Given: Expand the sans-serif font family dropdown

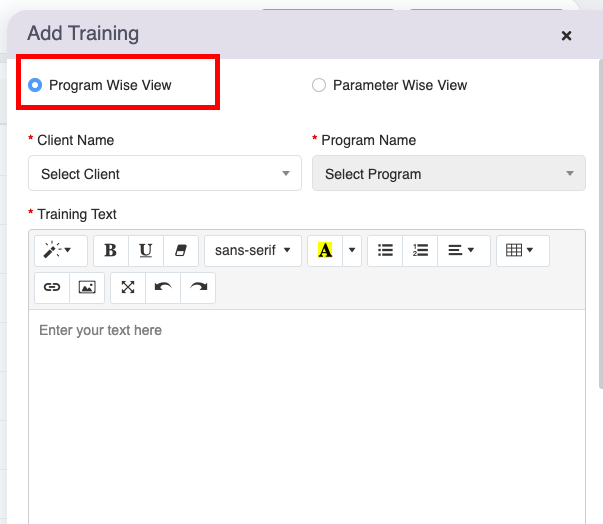Looking at the screenshot, I should tap(252, 250).
